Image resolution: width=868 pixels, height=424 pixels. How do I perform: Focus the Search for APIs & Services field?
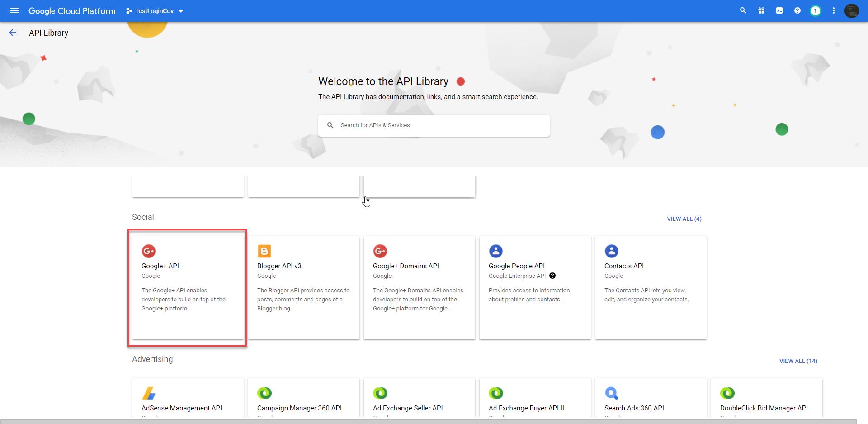(x=434, y=125)
